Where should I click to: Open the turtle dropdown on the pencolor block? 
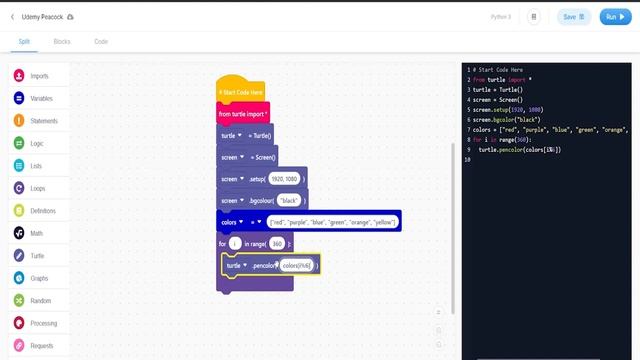(245, 265)
